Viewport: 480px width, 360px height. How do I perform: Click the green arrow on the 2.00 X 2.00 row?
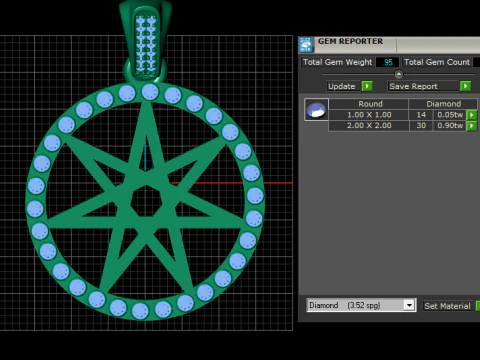[x=471, y=126]
